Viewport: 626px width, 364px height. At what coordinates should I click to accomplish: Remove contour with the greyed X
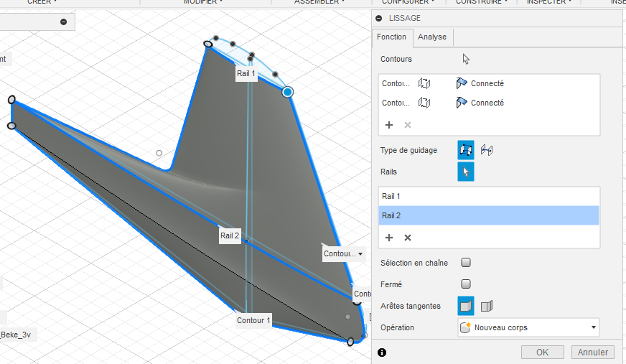point(408,125)
